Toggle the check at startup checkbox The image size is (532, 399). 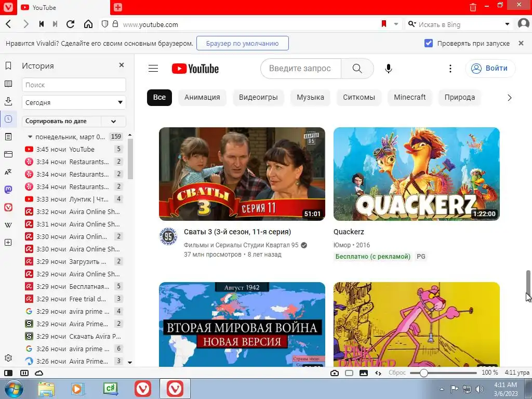[429, 43]
